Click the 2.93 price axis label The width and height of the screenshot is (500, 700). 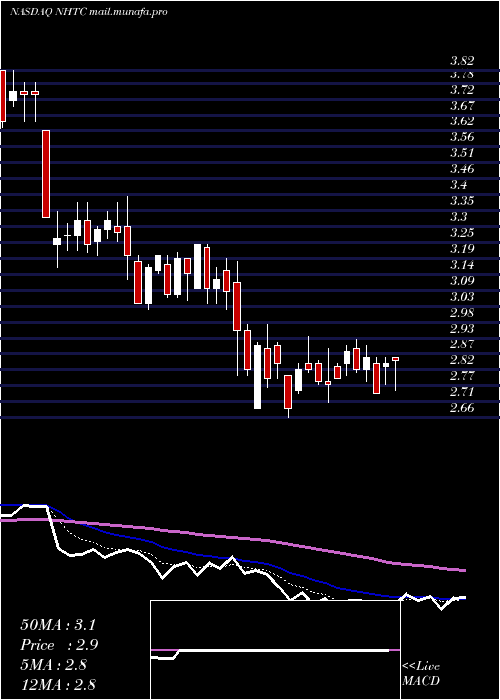462,329
